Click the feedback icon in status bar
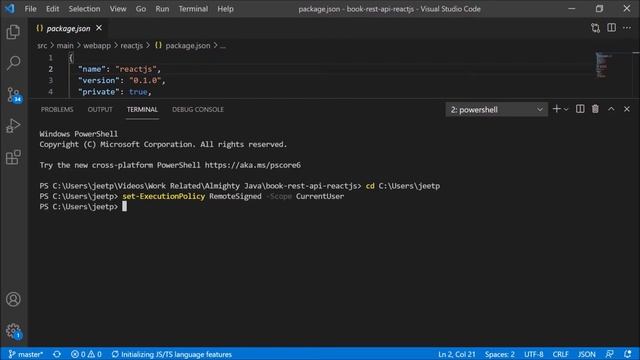 tap(609, 354)
